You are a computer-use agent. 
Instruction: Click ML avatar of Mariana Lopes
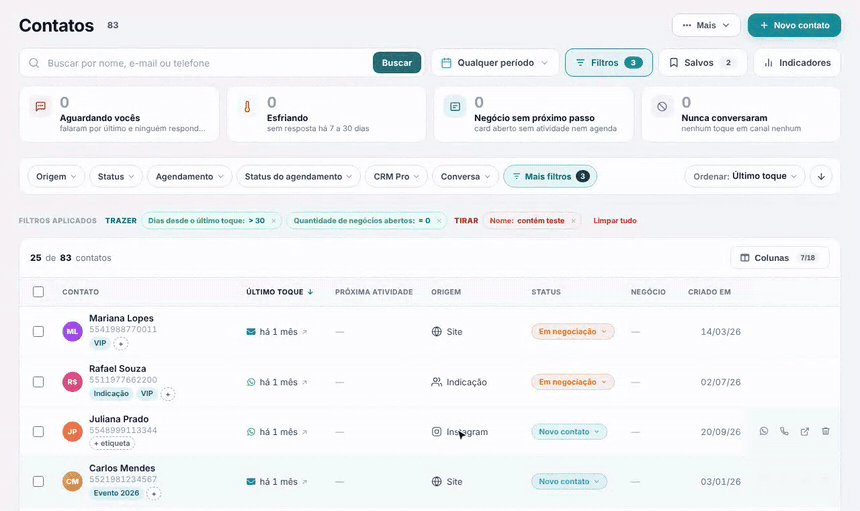[72, 332]
